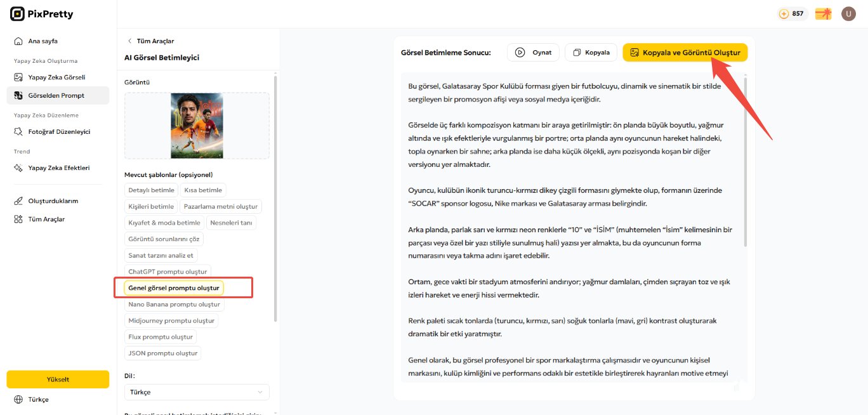Select Kısa betimle template
Screen dimensions: 868x415
pos(203,190)
